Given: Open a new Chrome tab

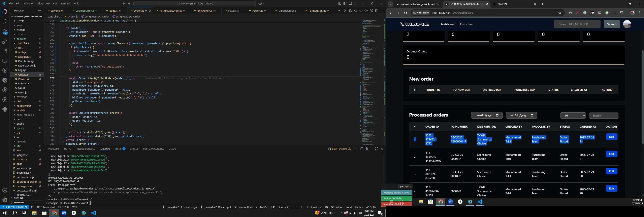Looking at the screenshot, I should (x=543, y=4).
